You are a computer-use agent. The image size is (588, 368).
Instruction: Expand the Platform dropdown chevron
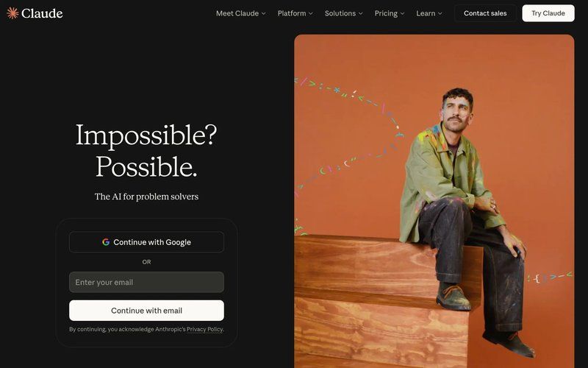coord(310,13)
